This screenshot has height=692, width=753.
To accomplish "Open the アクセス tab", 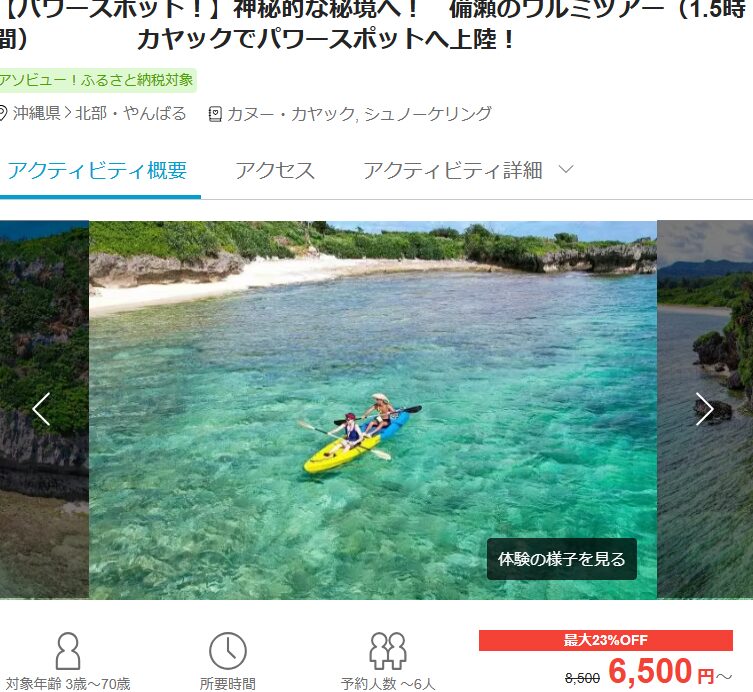I will tap(275, 170).
